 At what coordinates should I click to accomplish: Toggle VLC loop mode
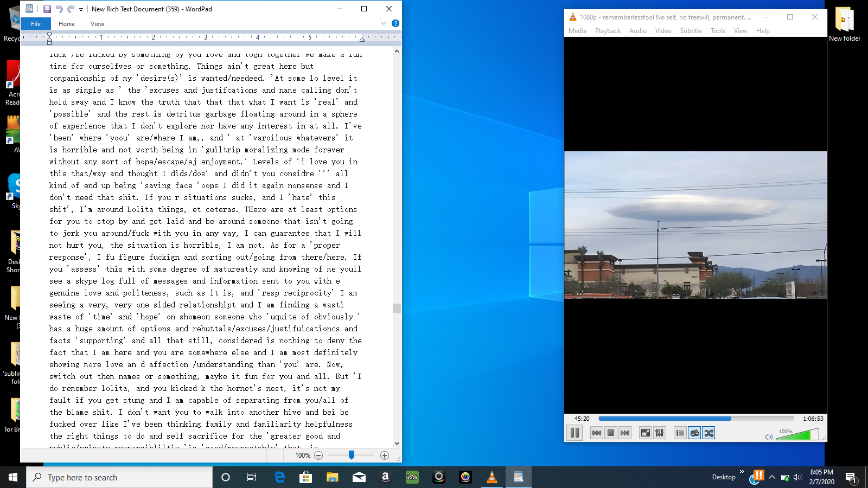(x=694, y=433)
